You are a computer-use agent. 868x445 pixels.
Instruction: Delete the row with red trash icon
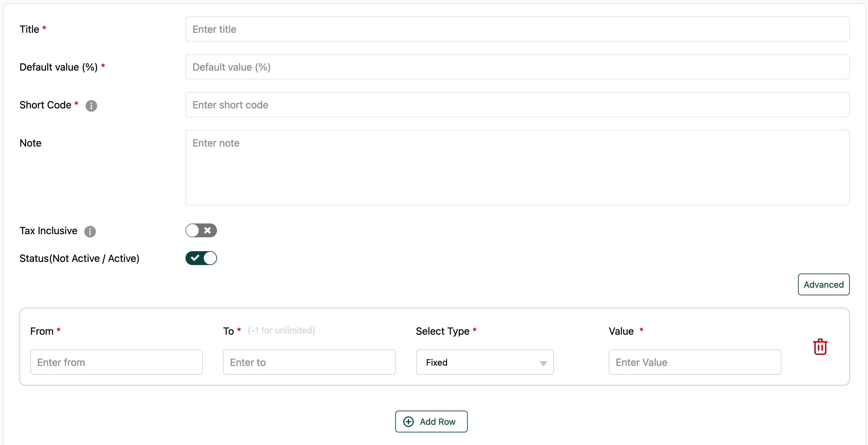click(820, 347)
